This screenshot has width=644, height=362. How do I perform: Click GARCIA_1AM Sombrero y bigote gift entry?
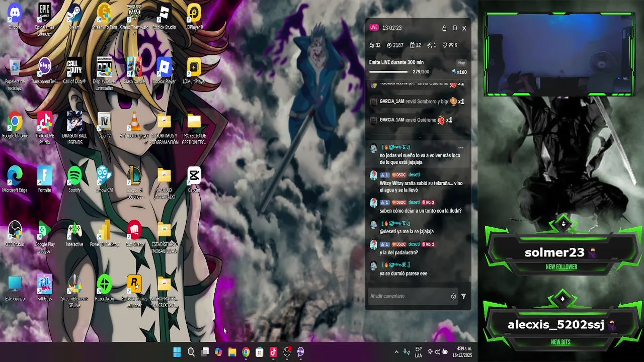point(418,102)
